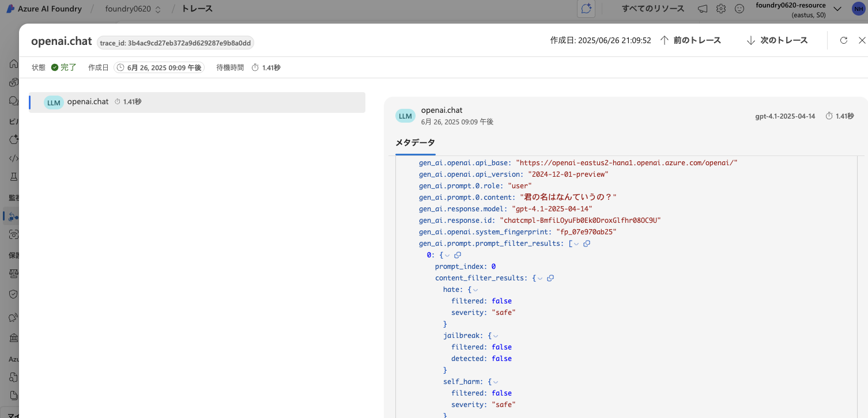Click the 待機時間 1.41秒 value

[x=271, y=67]
